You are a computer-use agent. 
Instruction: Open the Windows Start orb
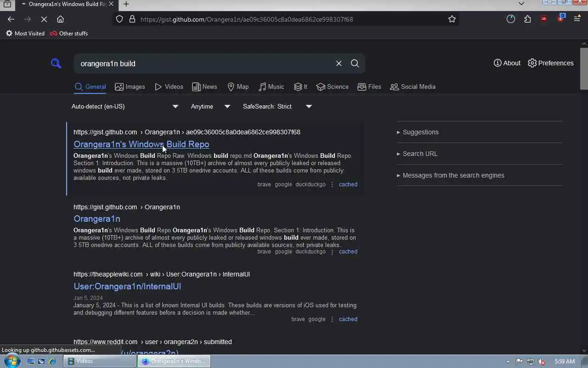click(12, 361)
